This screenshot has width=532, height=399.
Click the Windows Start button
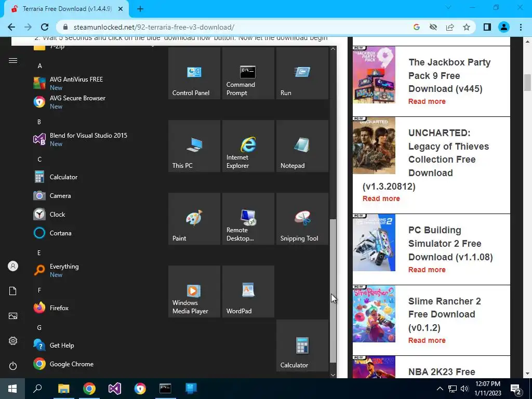tap(12, 389)
